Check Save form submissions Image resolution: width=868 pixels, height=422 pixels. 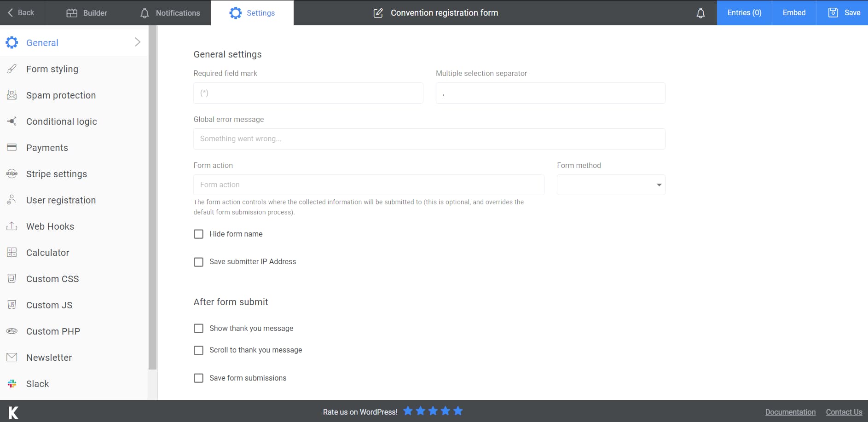point(198,378)
